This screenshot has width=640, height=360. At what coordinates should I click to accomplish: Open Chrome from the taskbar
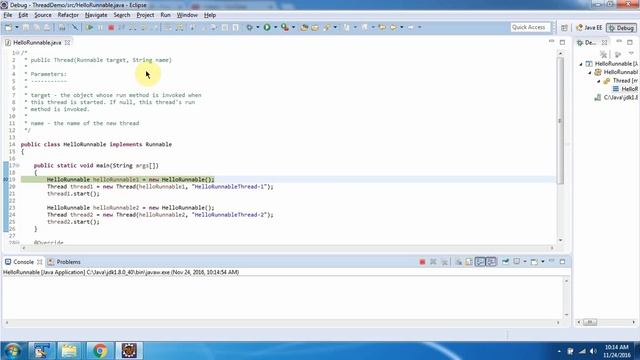[100, 351]
